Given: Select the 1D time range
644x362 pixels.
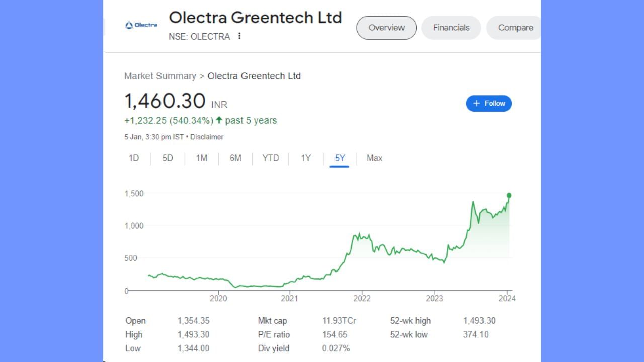Looking at the screenshot, I should tap(133, 158).
